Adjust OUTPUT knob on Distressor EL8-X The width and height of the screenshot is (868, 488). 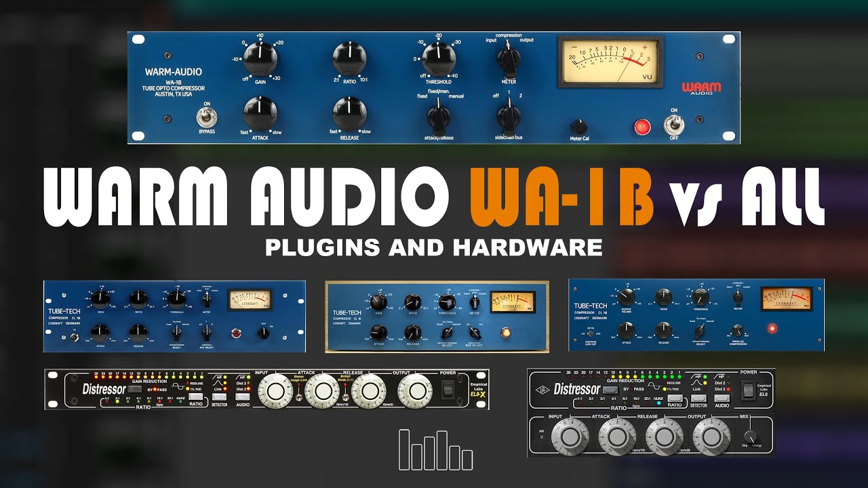[x=414, y=390]
